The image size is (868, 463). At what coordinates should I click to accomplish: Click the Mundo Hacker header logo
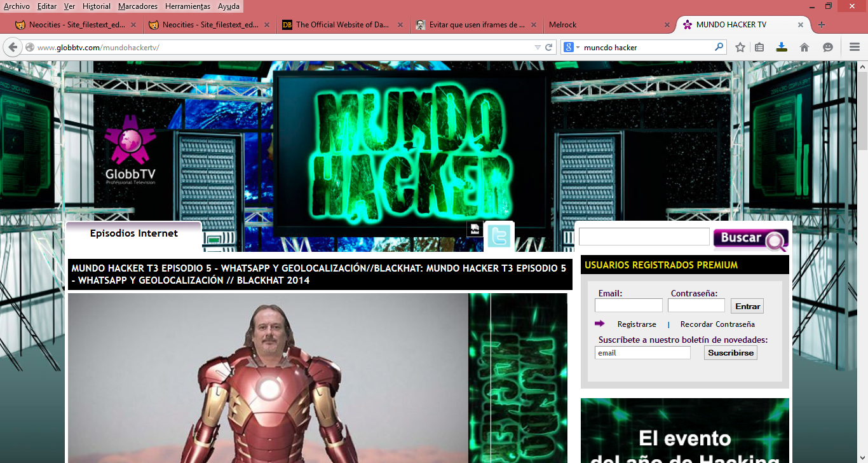tap(412, 153)
